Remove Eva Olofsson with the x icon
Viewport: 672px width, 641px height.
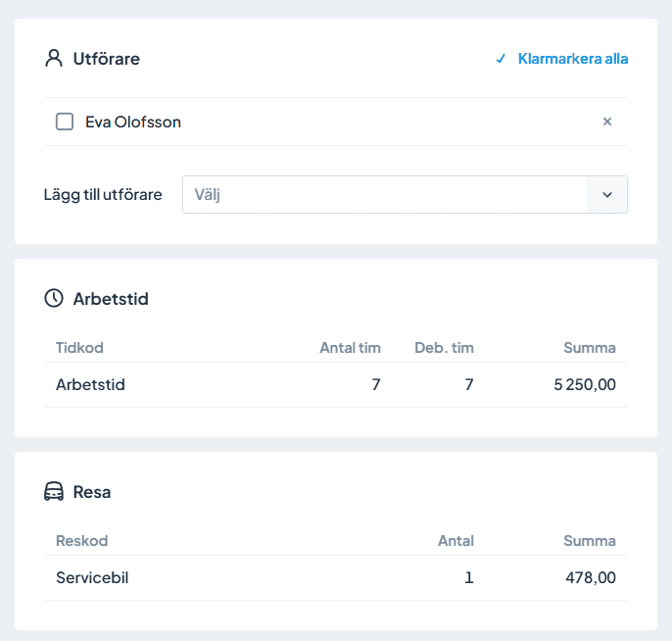(607, 122)
